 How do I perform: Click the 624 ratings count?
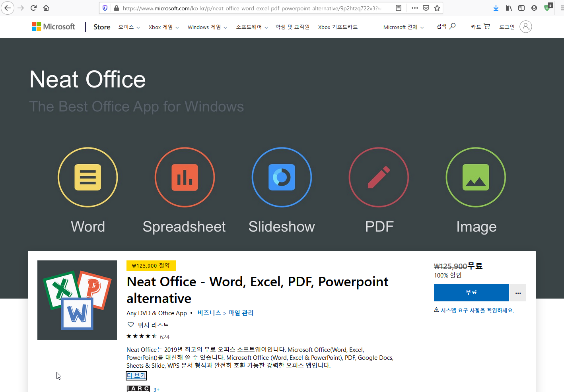(x=165, y=337)
